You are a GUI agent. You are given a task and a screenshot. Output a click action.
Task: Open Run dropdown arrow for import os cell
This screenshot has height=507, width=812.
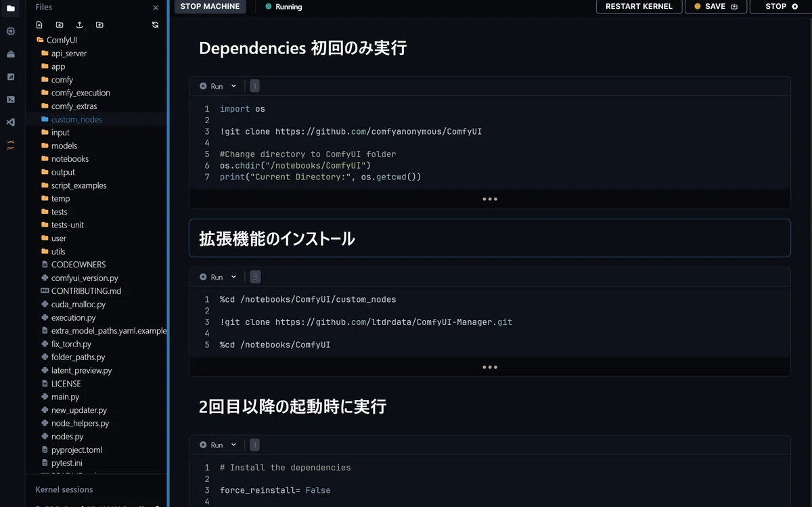pyautogui.click(x=234, y=86)
